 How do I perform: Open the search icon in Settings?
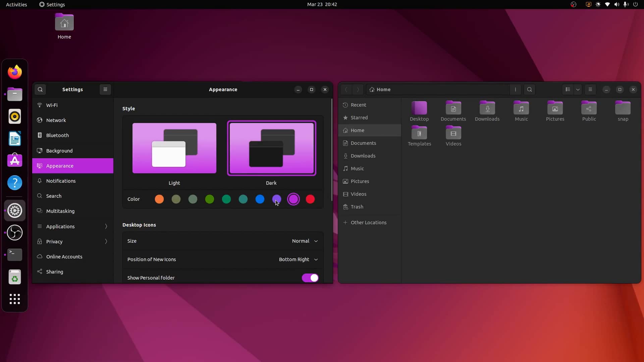[x=40, y=89]
